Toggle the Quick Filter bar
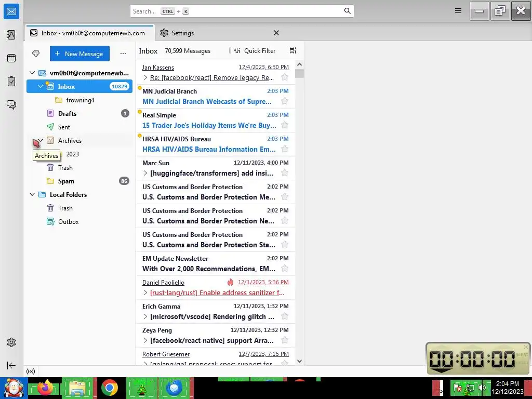This screenshot has width=532, height=399. (256, 50)
